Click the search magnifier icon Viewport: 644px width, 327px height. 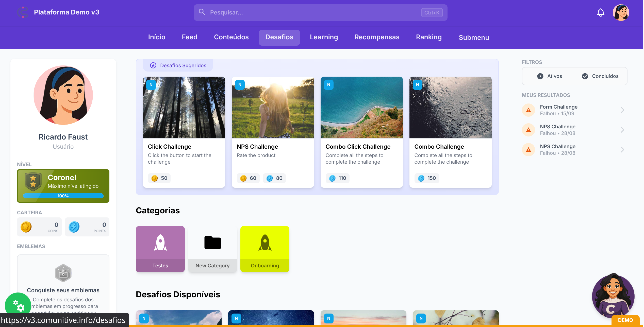pyautogui.click(x=202, y=12)
